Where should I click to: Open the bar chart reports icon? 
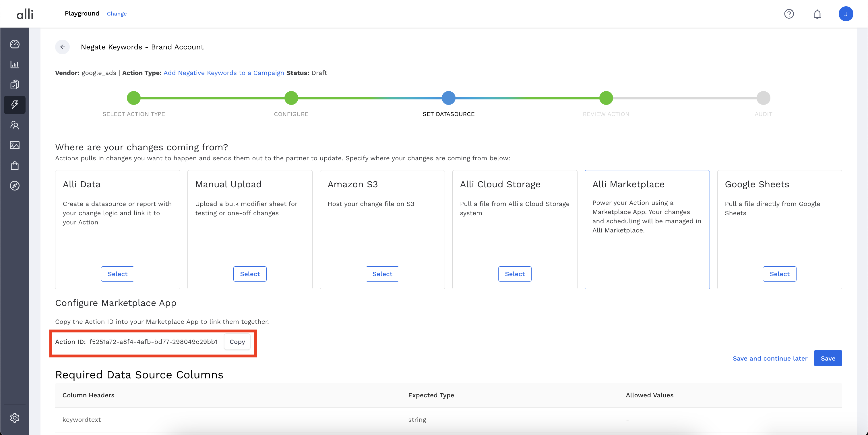click(14, 64)
